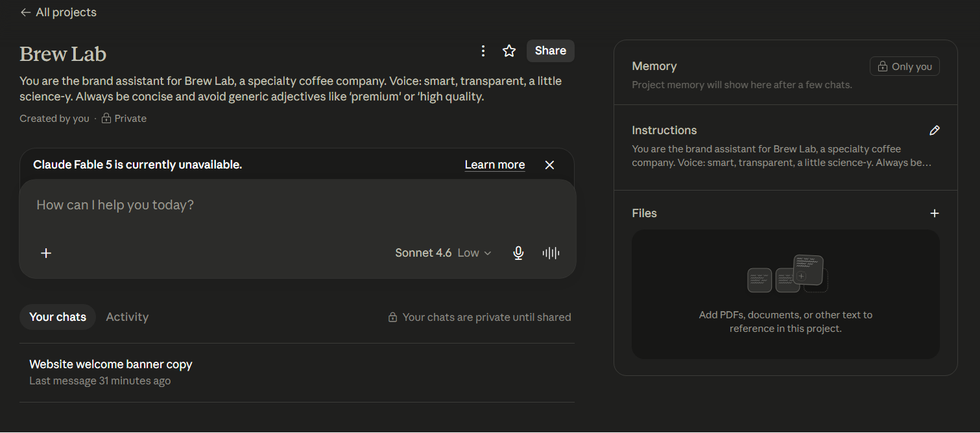
Task: Click the Memory heading
Action: click(x=654, y=66)
